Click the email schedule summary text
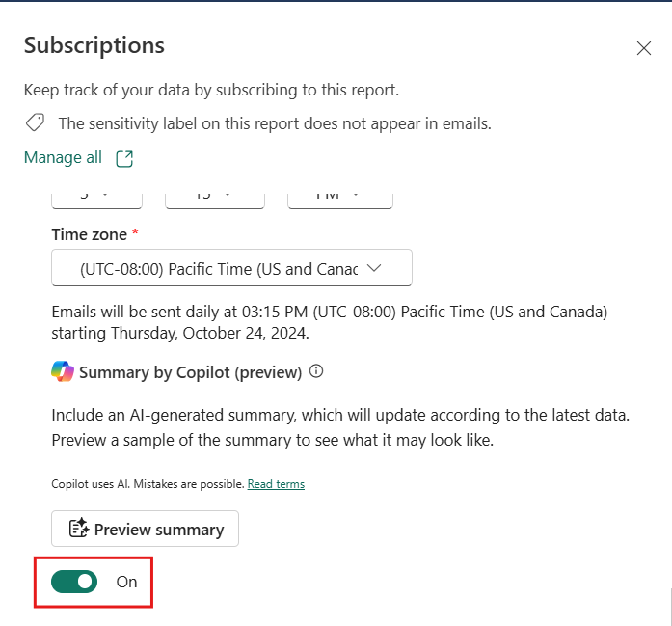The image size is (672, 626). point(328,322)
